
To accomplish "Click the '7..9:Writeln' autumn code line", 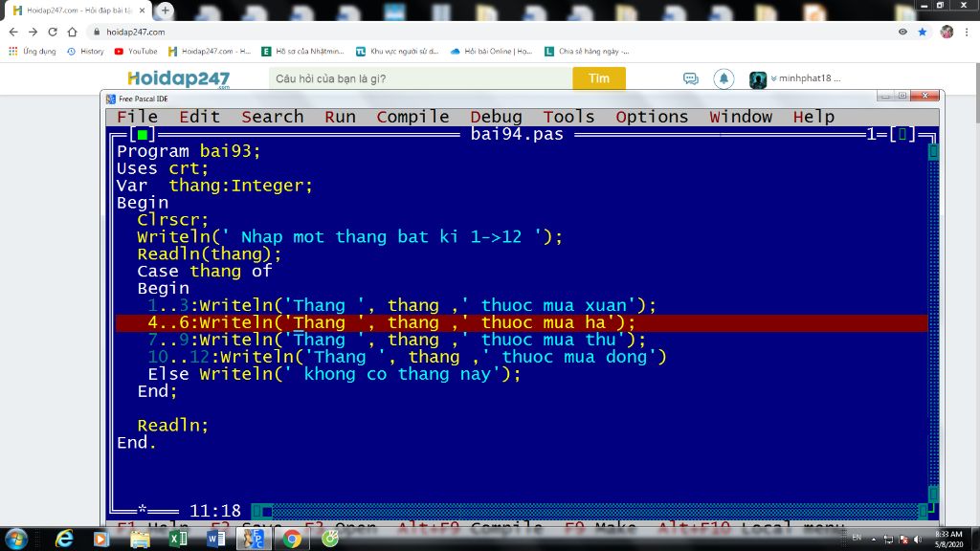I will [x=397, y=340].
